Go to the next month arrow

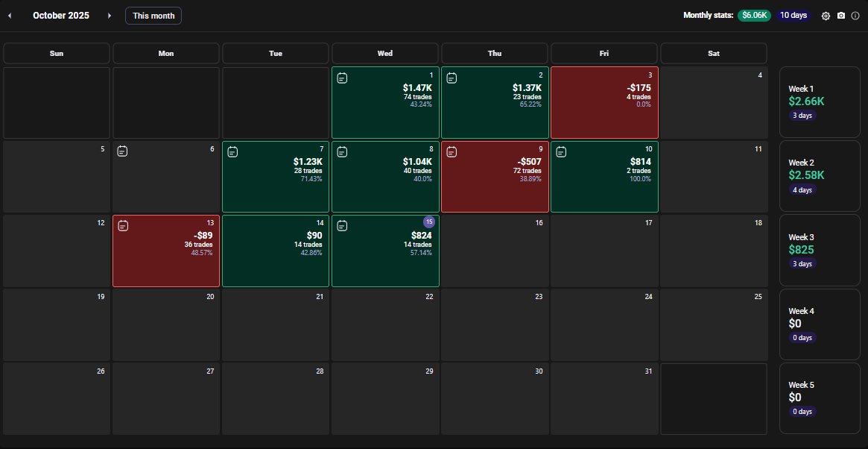point(109,16)
